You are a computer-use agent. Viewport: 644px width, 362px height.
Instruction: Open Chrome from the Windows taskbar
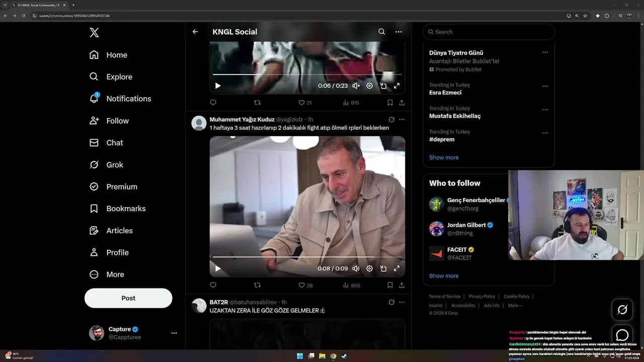[333, 356]
